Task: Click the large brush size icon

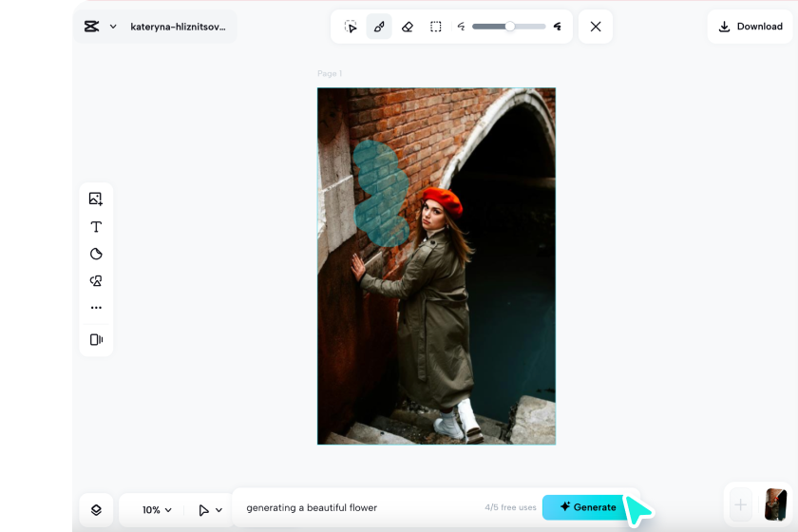Action: [558, 27]
